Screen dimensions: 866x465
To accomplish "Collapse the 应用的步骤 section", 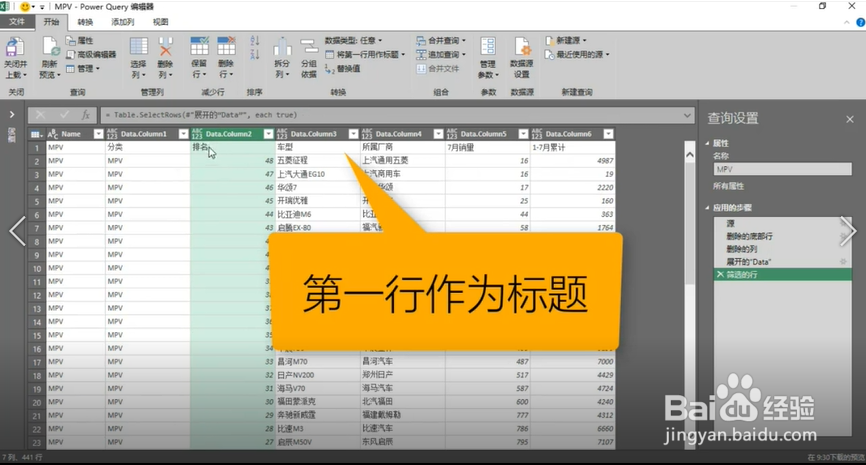I will point(707,208).
